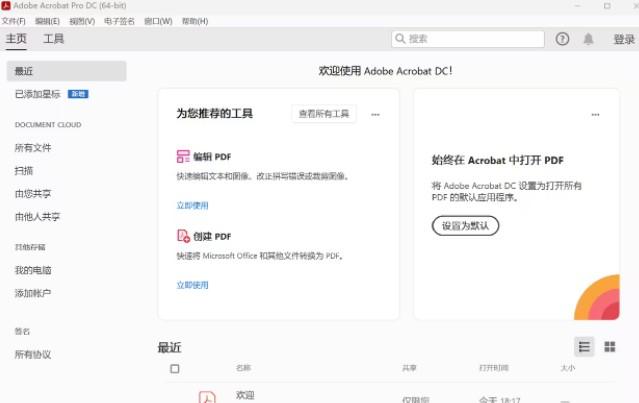Click the help question mark icon
639x403 pixels.
(562, 39)
